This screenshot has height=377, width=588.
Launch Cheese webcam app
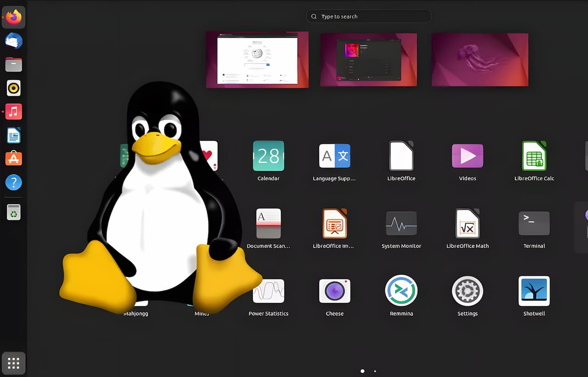point(334,291)
